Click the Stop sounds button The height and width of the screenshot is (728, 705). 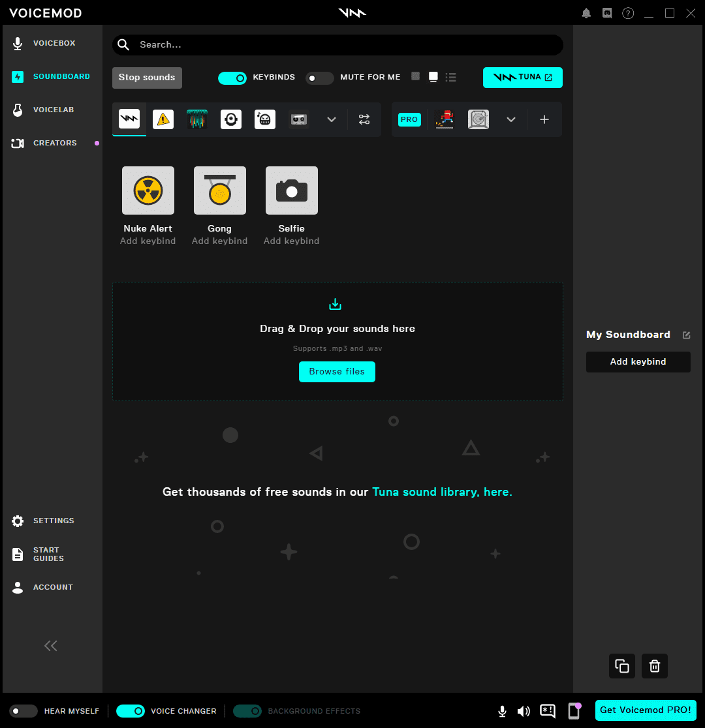147,78
